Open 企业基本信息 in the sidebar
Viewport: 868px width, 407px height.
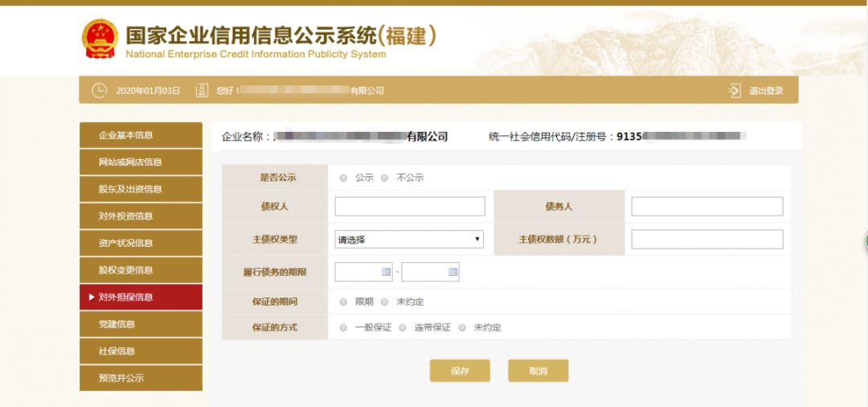tap(141, 135)
